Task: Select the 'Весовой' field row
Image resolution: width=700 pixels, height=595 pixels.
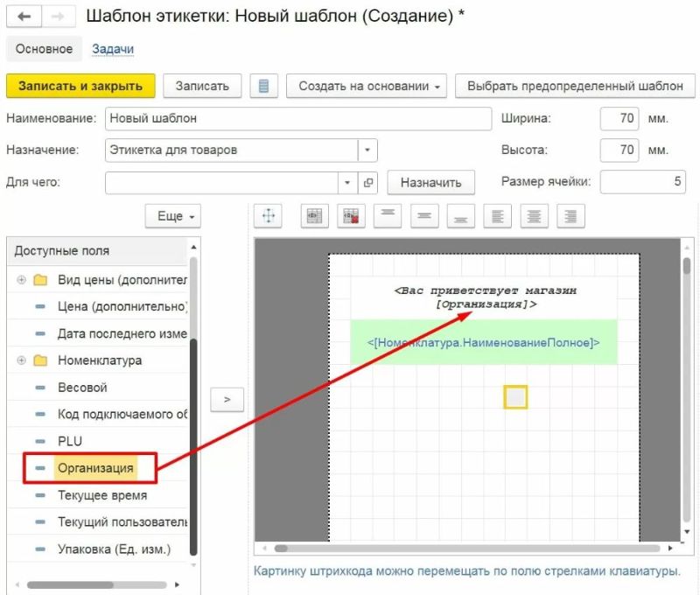Action: tap(98, 388)
